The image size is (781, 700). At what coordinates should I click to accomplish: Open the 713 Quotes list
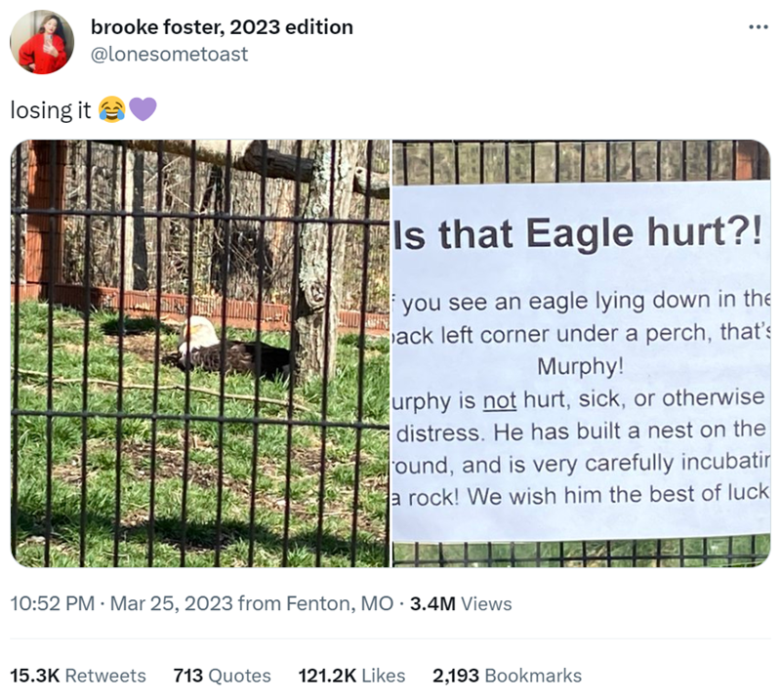(x=222, y=676)
